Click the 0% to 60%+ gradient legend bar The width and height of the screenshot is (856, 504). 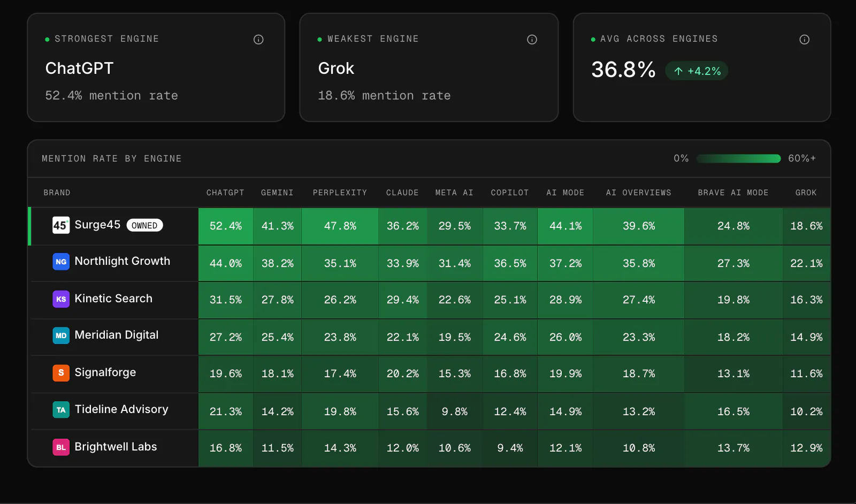(738, 158)
